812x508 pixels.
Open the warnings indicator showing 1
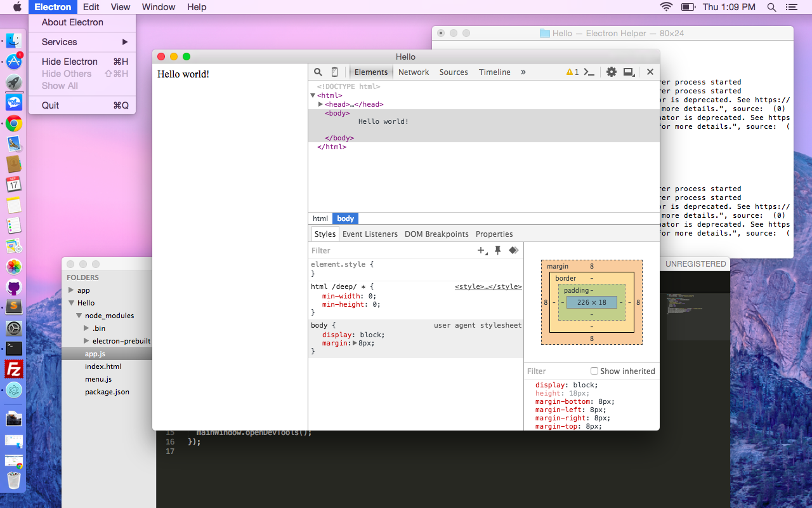pyautogui.click(x=572, y=72)
